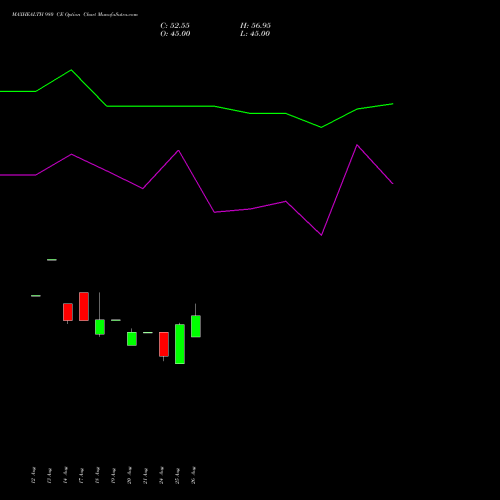Click the '19 Aug' date axis label
500x500 pixels.
pos(113,475)
